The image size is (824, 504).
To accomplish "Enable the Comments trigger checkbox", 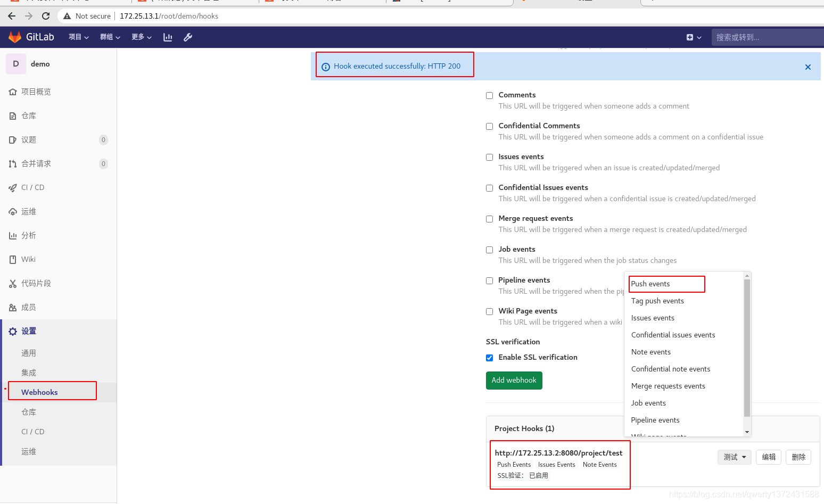I will pos(489,96).
